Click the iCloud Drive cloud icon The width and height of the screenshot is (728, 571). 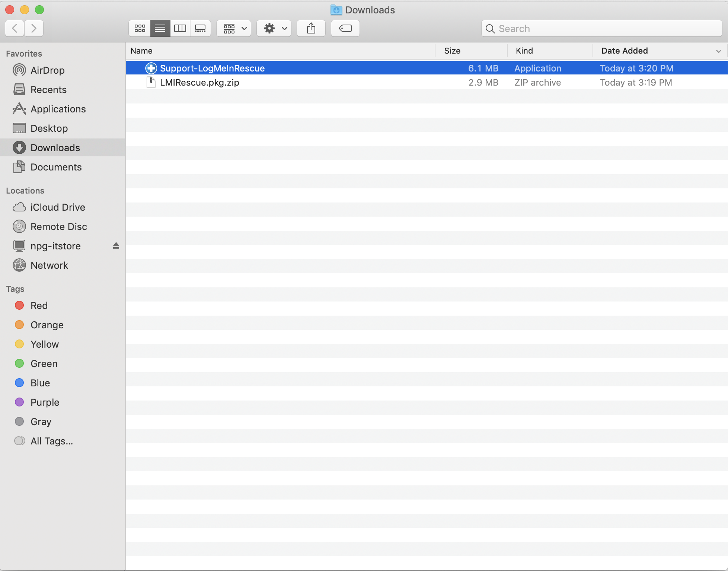[19, 207]
